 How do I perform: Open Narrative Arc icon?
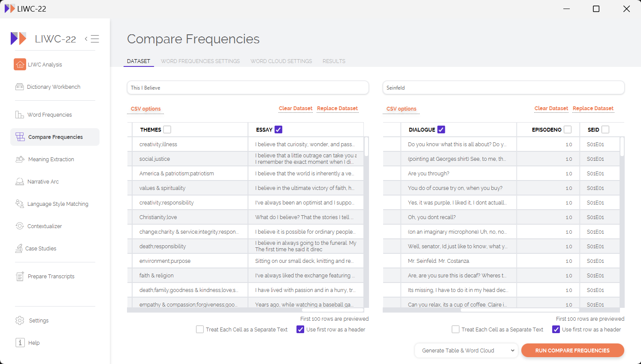[20, 181]
